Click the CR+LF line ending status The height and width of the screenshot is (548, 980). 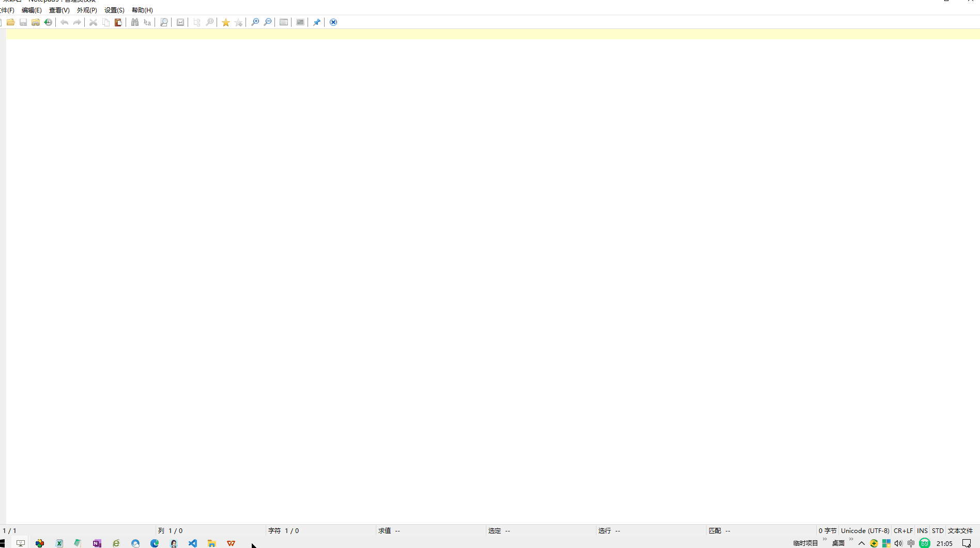pos(903,530)
